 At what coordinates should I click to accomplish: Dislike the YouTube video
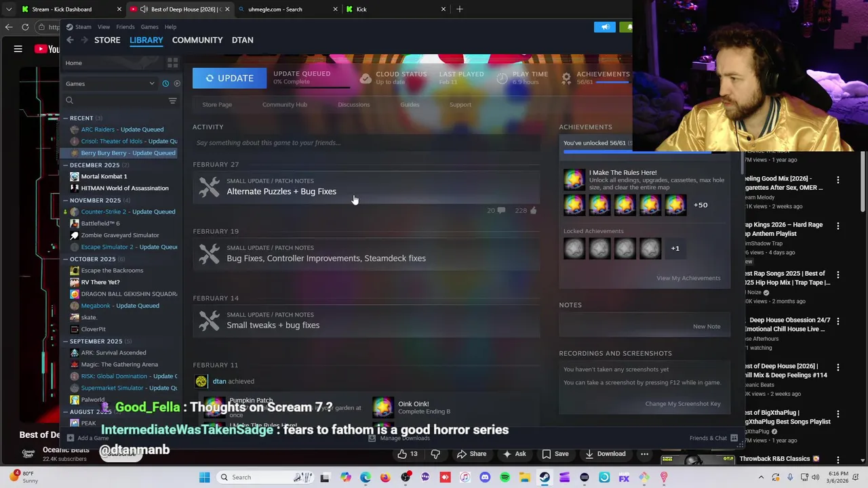click(435, 454)
